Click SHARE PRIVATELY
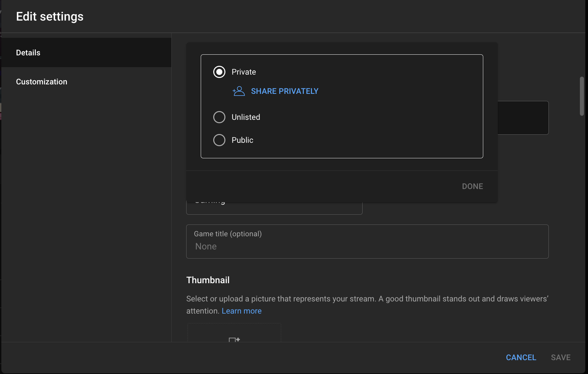This screenshot has width=588, height=374. click(284, 91)
